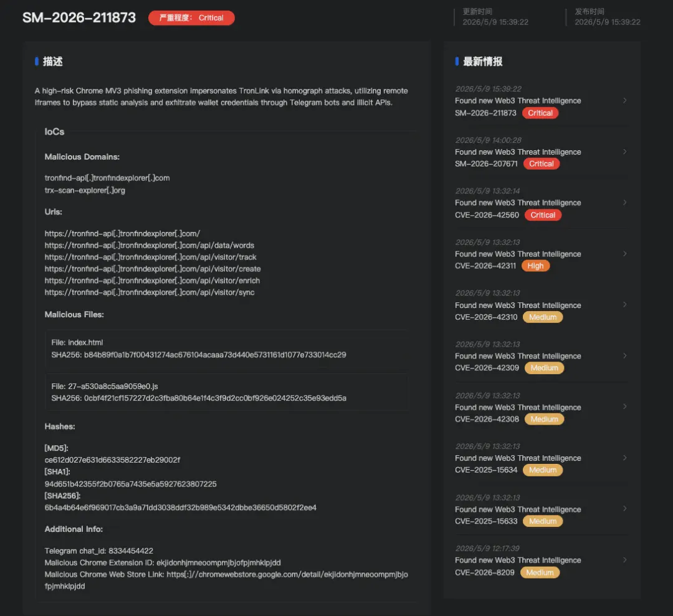The width and height of the screenshot is (673, 616).
Task: Click the URL ending in /api/visitor/track
Action: point(151,257)
